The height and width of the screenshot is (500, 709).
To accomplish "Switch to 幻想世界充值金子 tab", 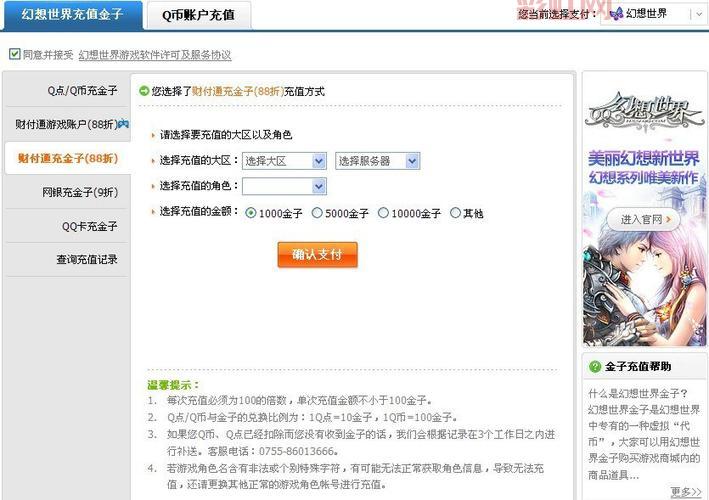I will click(72, 14).
